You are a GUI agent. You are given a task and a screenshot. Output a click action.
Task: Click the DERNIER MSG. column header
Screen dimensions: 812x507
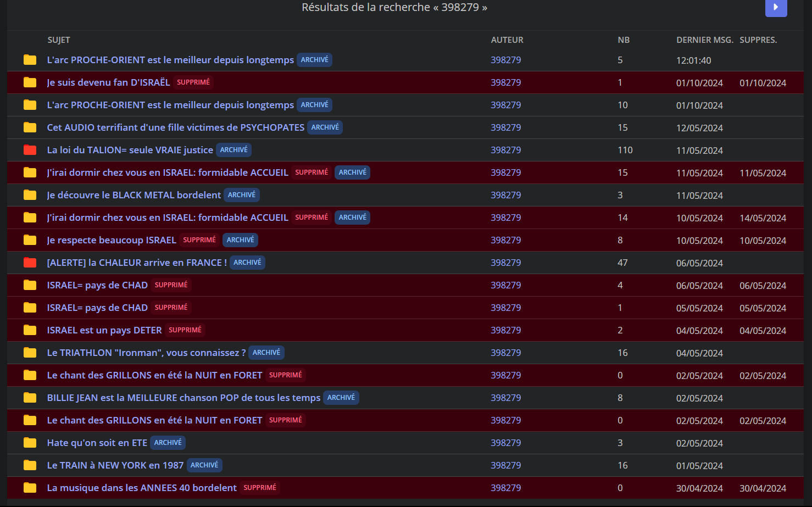pyautogui.click(x=704, y=40)
